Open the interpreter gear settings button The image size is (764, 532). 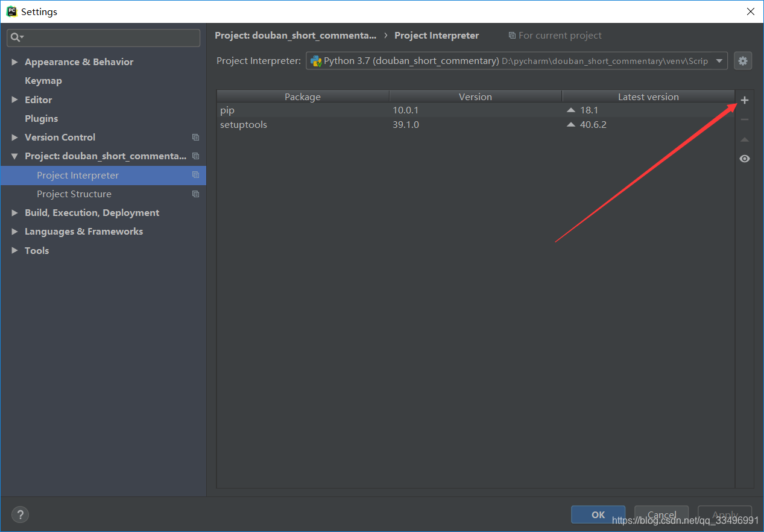point(743,61)
